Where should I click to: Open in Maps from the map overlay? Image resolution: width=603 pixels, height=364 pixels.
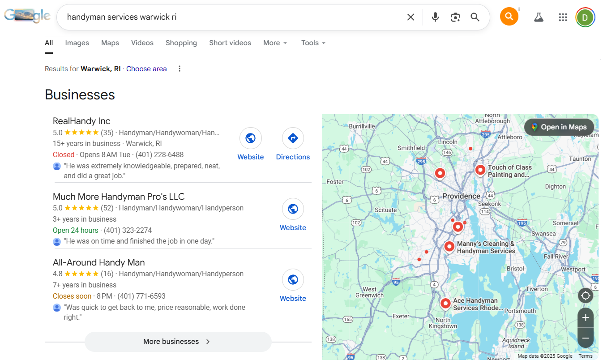point(559,127)
